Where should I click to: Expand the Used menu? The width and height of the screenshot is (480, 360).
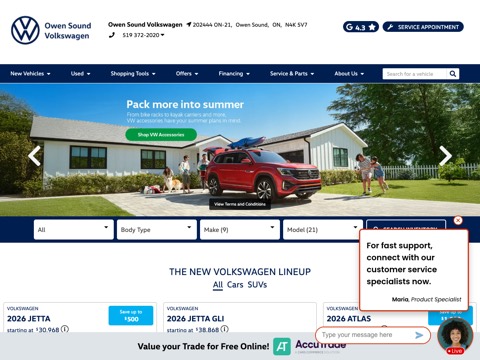tap(80, 74)
